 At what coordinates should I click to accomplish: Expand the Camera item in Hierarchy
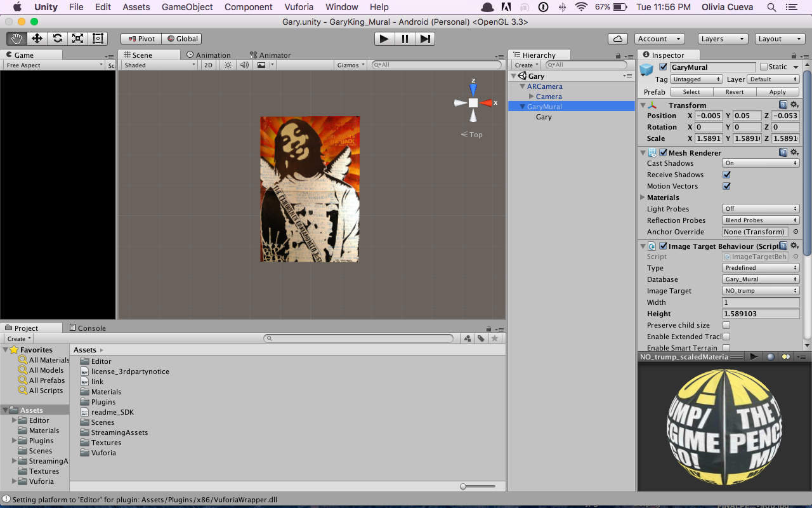(532, 97)
